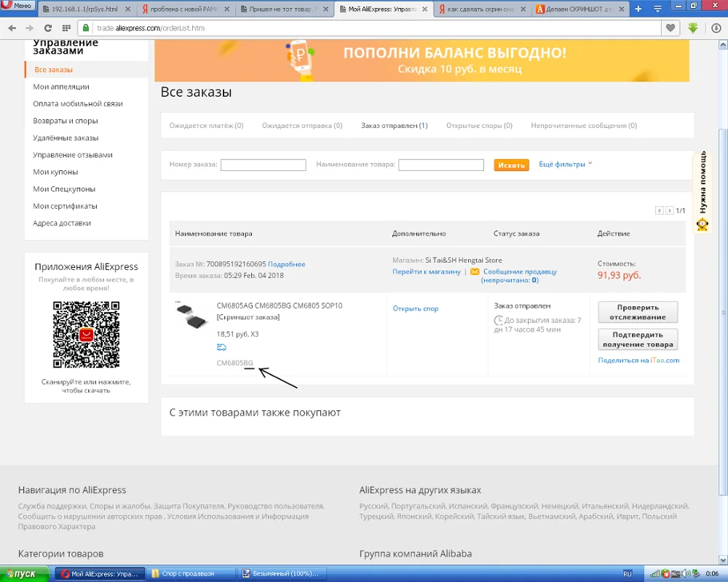Image resolution: width=728 pixels, height=582 pixels.
Task: Click 'Перейти к магазину' link
Action: coord(426,272)
